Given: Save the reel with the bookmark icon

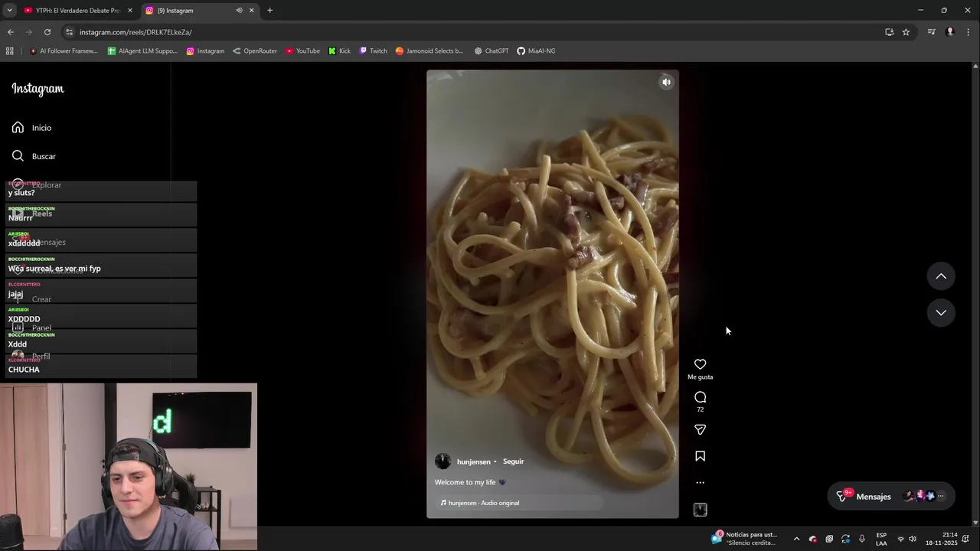Looking at the screenshot, I should click(x=700, y=456).
